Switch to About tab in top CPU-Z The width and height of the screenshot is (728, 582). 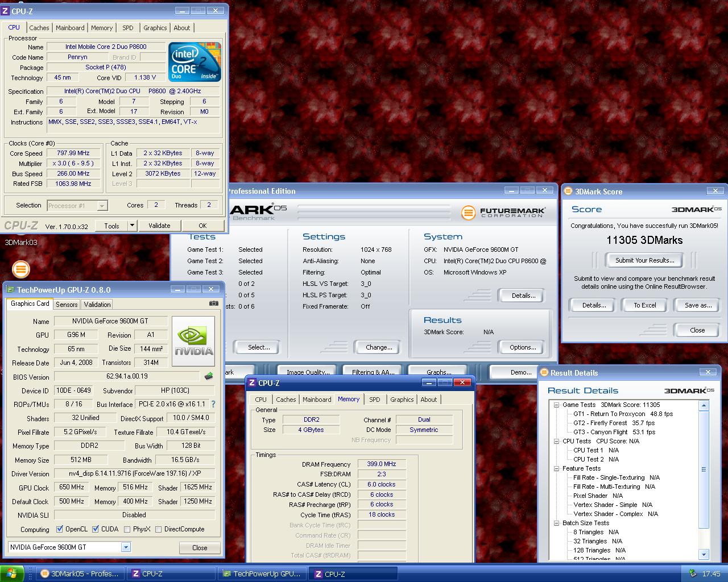[182, 28]
